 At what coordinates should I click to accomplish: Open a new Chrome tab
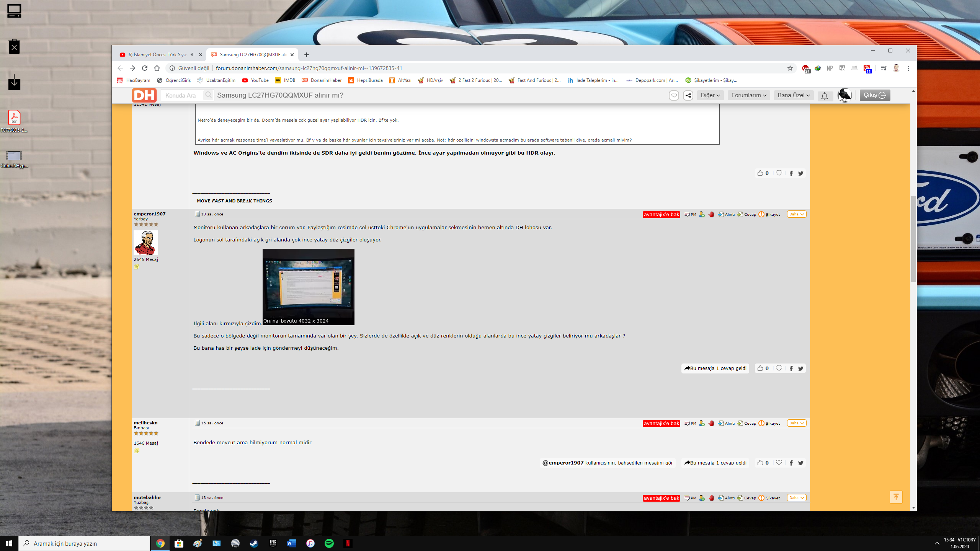tap(306, 55)
